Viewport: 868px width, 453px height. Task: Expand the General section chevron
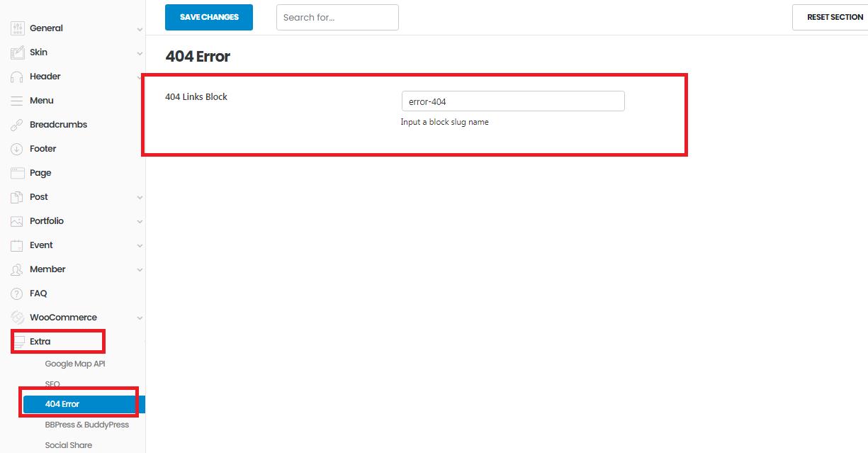pos(140,29)
